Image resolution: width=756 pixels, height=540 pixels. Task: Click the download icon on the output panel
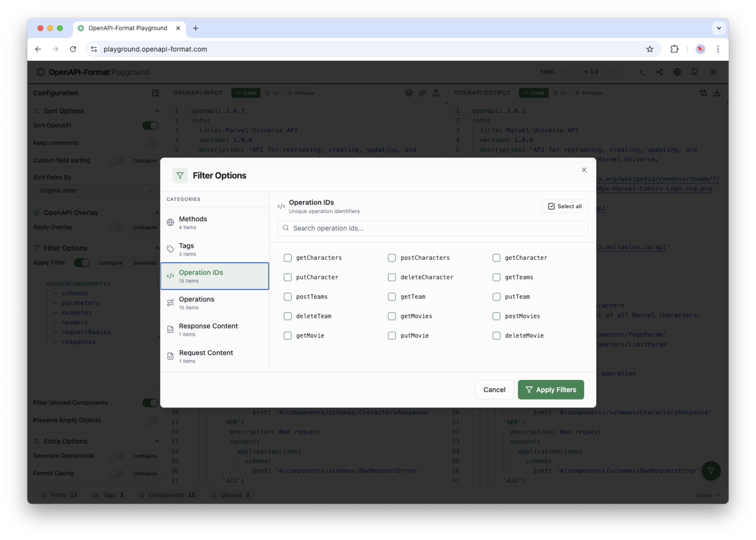(717, 93)
